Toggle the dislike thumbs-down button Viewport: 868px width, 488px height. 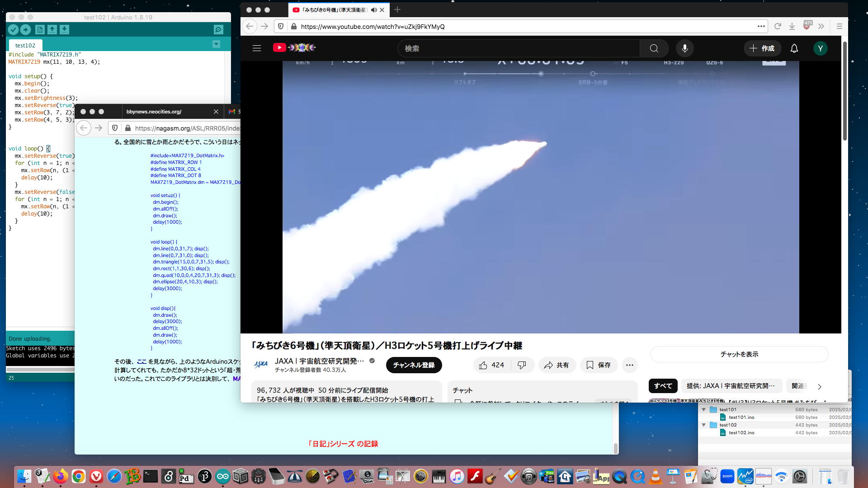(522, 365)
